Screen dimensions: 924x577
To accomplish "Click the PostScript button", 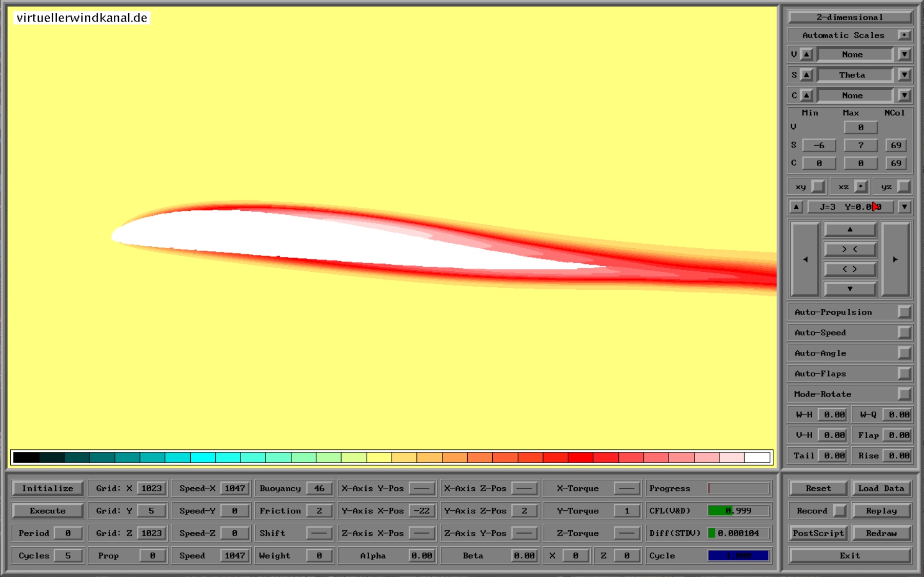I will (818, 533).
